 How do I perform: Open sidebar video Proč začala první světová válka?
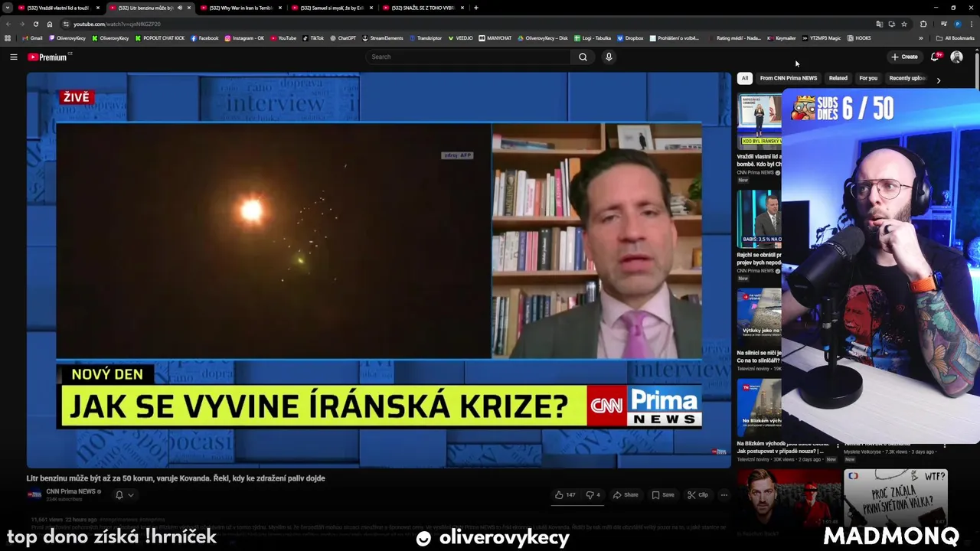click(896, 497)
